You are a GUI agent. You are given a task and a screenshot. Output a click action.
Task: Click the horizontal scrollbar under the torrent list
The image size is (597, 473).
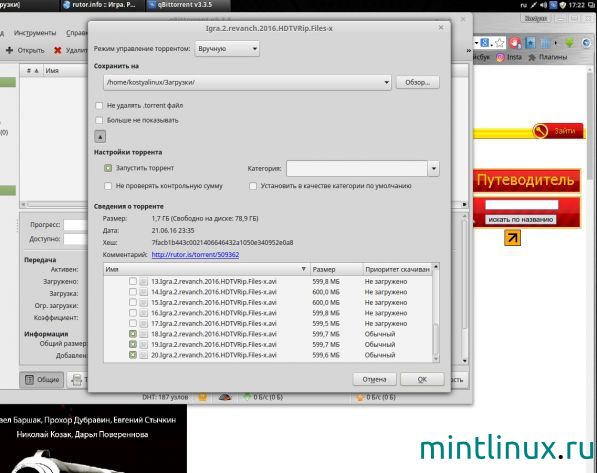pos(53,205)
